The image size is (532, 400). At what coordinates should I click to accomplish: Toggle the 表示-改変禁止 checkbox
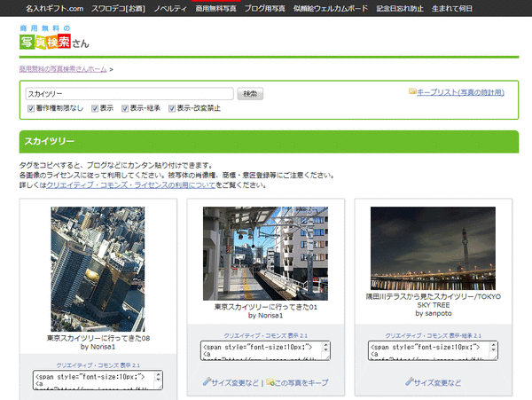pyautogui.click(x=172, y=108)
